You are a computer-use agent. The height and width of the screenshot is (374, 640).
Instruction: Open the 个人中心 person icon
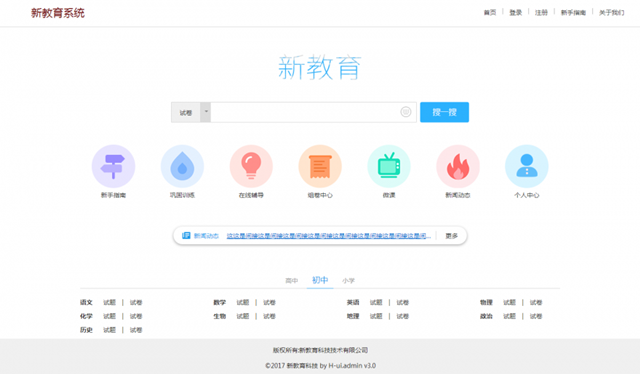(x=527, y=166)
